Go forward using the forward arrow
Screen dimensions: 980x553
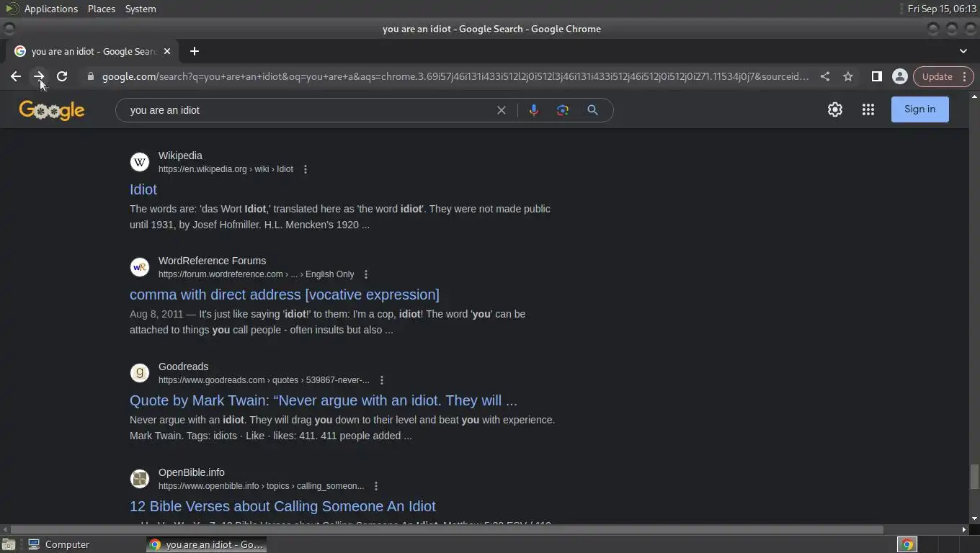click(x=39, y=76)
